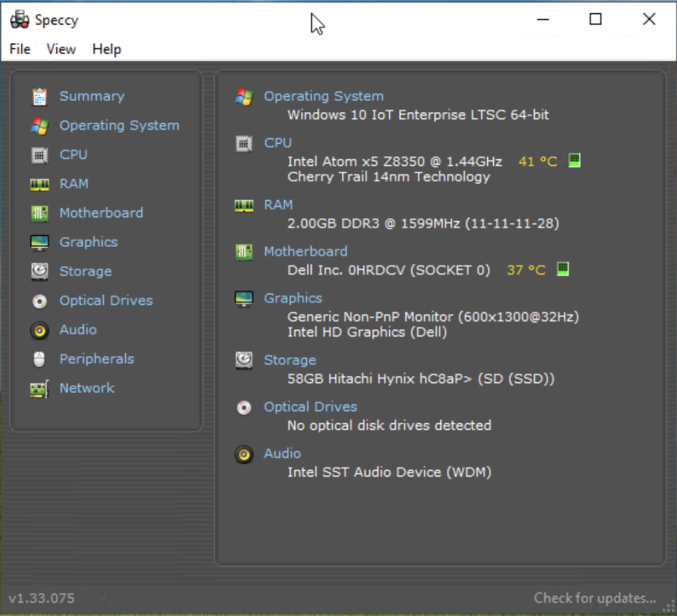Open the Motherboard heading link in summary
Image resolution: width=677 pixels, height=616 pixels.
point(306,251)
